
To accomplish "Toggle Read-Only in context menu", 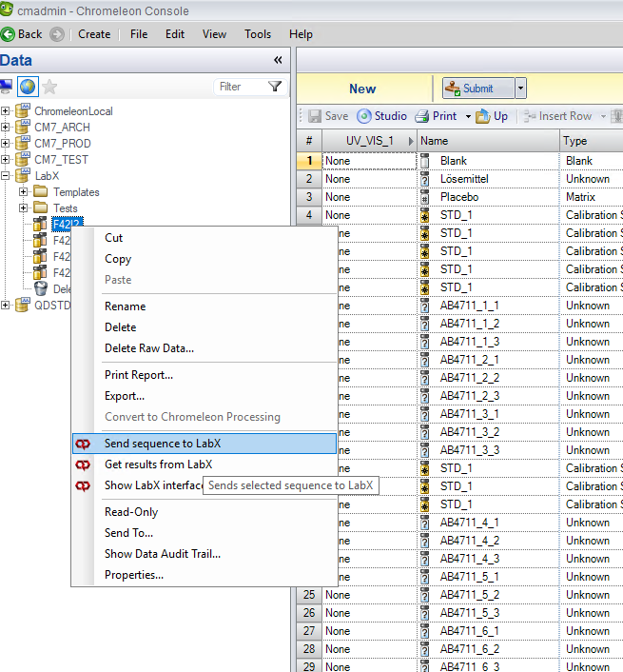I will [x=204, y=512].
